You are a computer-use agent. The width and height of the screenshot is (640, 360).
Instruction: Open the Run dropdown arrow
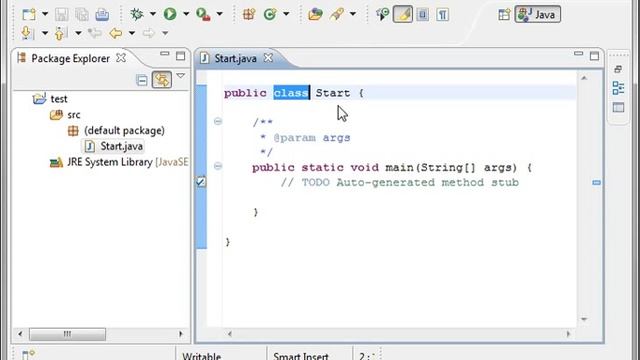[186, 14]
